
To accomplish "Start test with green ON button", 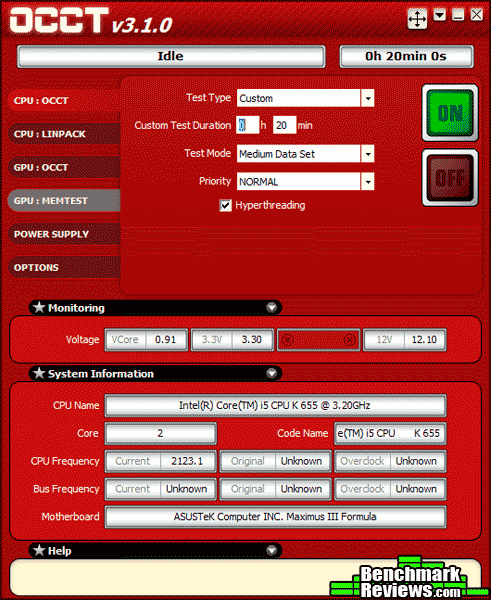I will 450,113.
